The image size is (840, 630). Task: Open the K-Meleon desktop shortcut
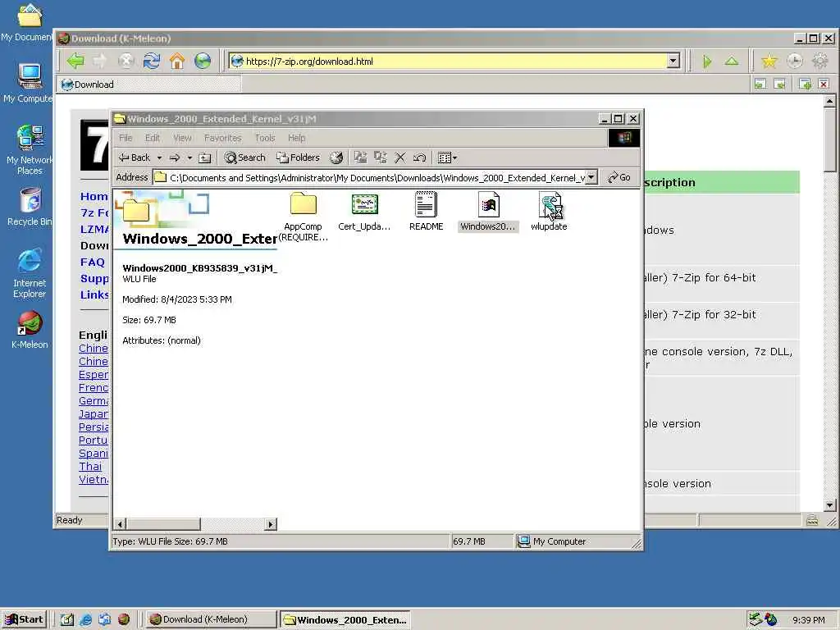point(30,330)
